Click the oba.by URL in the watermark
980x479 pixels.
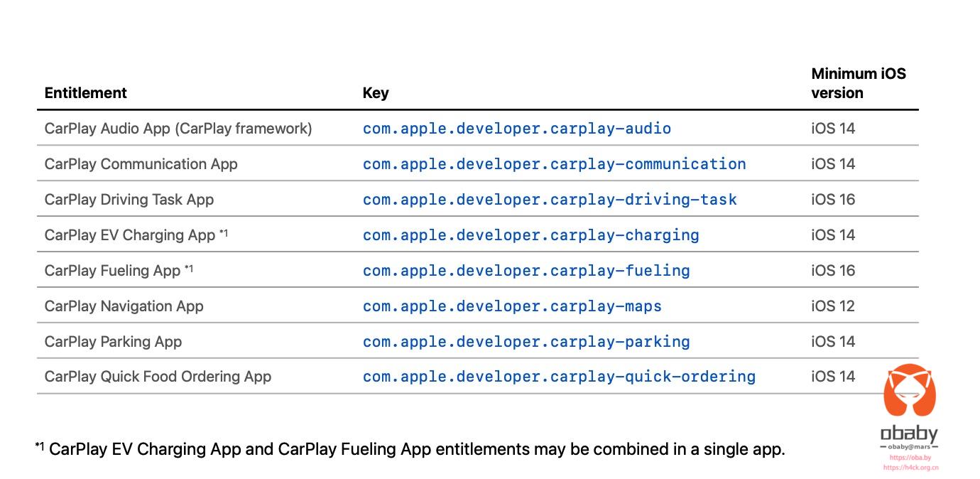[910, 458]
